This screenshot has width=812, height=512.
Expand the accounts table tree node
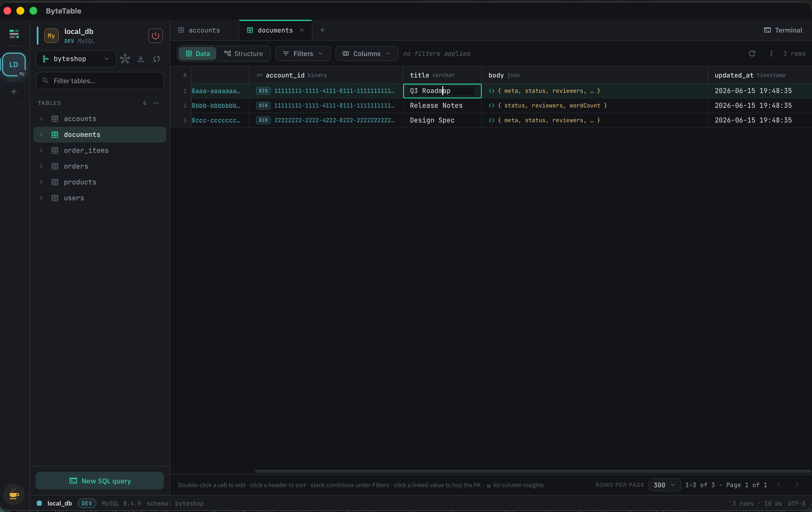click(41, 119)
